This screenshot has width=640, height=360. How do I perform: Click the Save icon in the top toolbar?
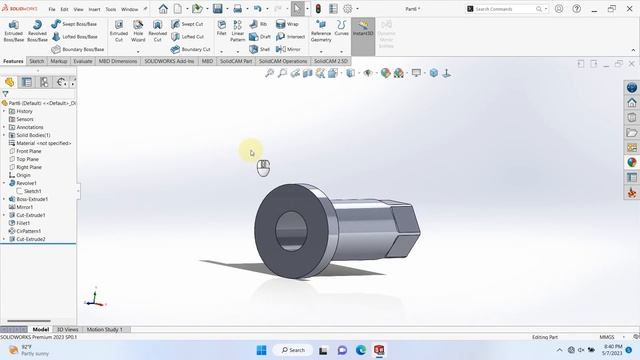218,9
